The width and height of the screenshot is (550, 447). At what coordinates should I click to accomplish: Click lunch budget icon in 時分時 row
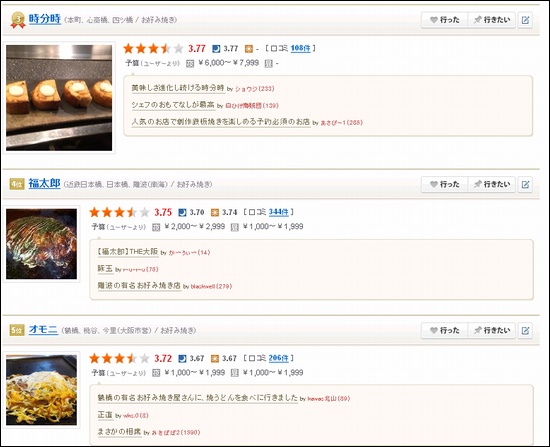[268, 64]
